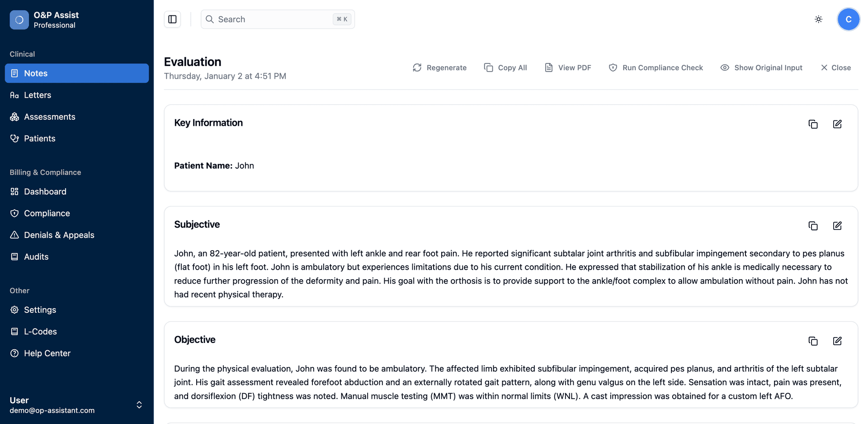Click the View PDF document icon

(548, 67)
